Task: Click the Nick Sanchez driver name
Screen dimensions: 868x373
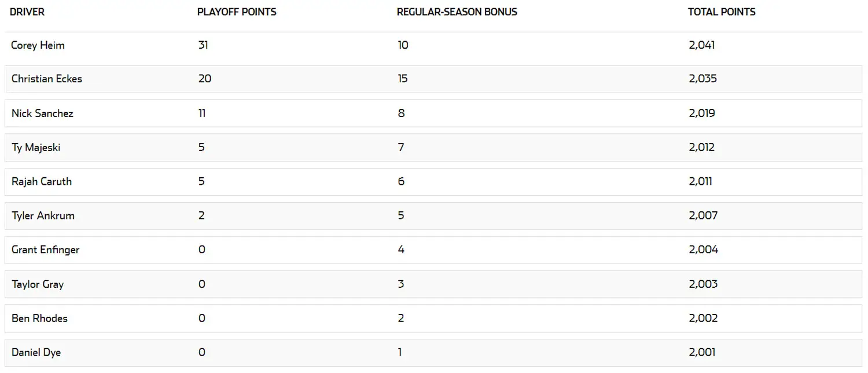Action: [x=42, y=113]
